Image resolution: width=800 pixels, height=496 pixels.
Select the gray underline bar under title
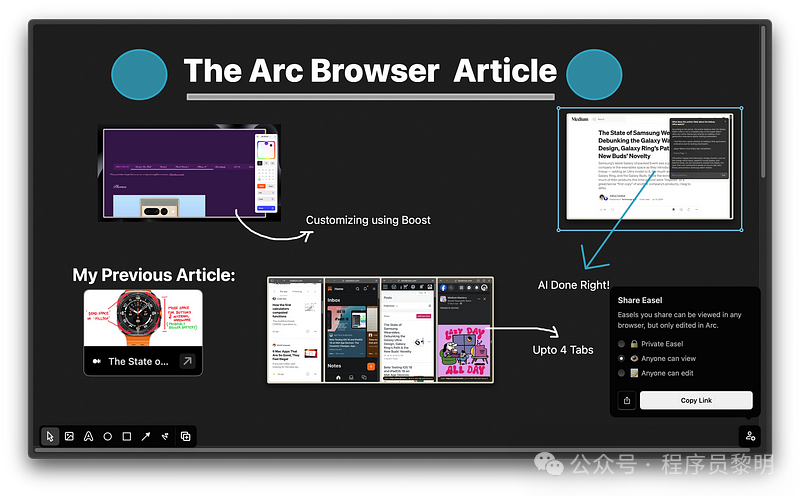click(x=370, y=96)
